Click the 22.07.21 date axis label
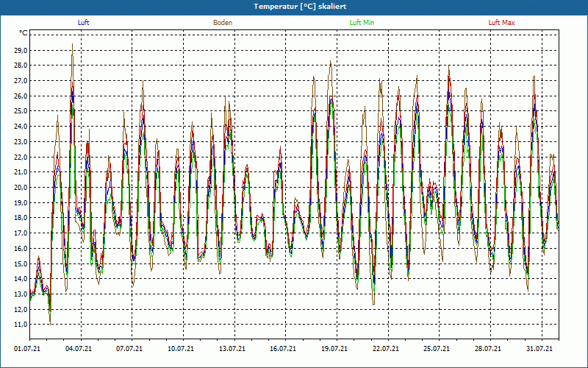This screenshot has width=588, height=368. pyautogui.click(x=386, y=349)
